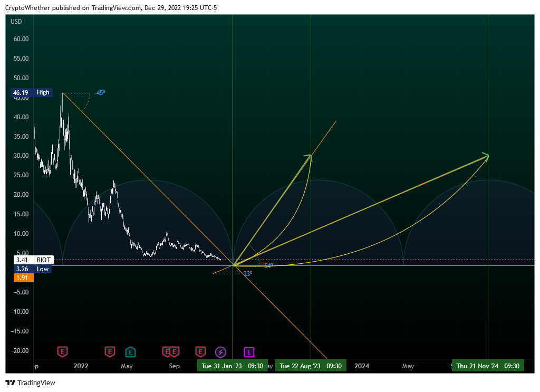
Task: Click the 60.00 price axis value
Action: pyautogui.click(x=21, y=39)
